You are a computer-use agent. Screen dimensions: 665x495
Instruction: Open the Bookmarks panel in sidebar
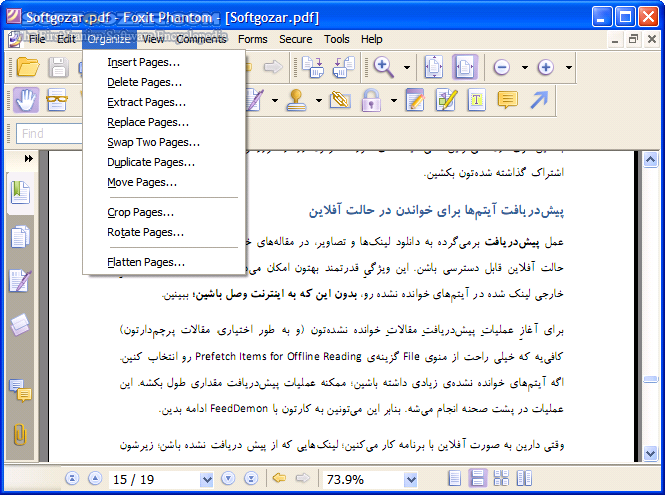pyautogui.click(x=20, y=193)
